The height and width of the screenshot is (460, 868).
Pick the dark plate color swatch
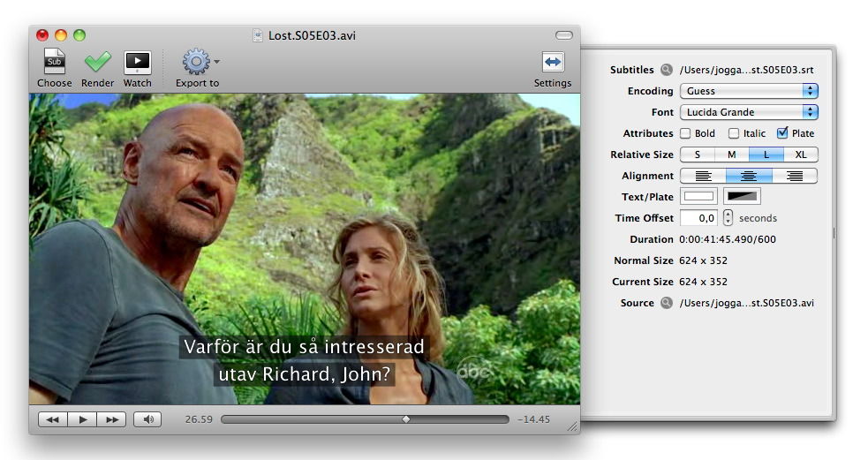(x=742, y=196)
